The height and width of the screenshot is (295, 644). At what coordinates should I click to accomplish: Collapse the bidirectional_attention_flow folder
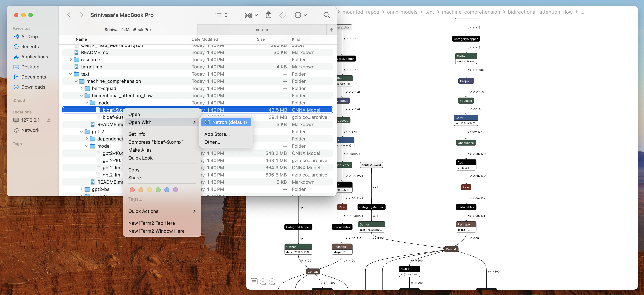[x=81, y=96]
